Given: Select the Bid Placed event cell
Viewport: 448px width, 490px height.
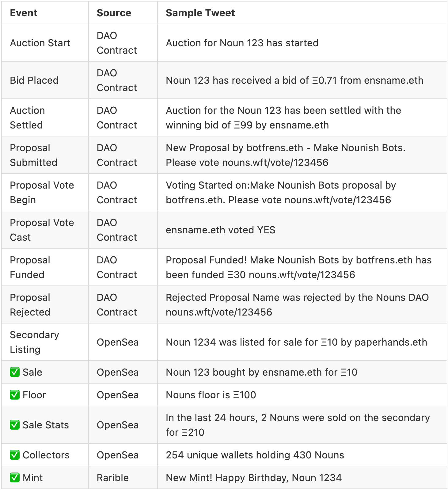Looking at the screenshot, I should [x=34, y=80].
